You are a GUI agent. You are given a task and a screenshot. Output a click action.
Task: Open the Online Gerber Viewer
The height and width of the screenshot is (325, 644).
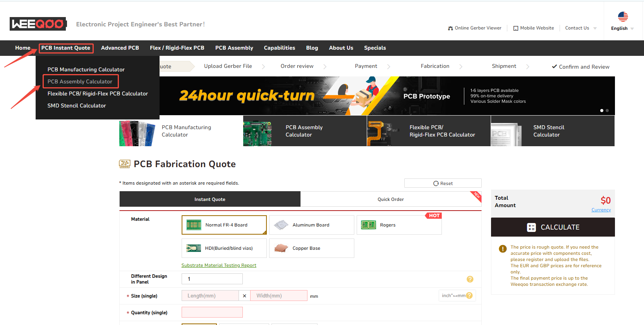474,28
